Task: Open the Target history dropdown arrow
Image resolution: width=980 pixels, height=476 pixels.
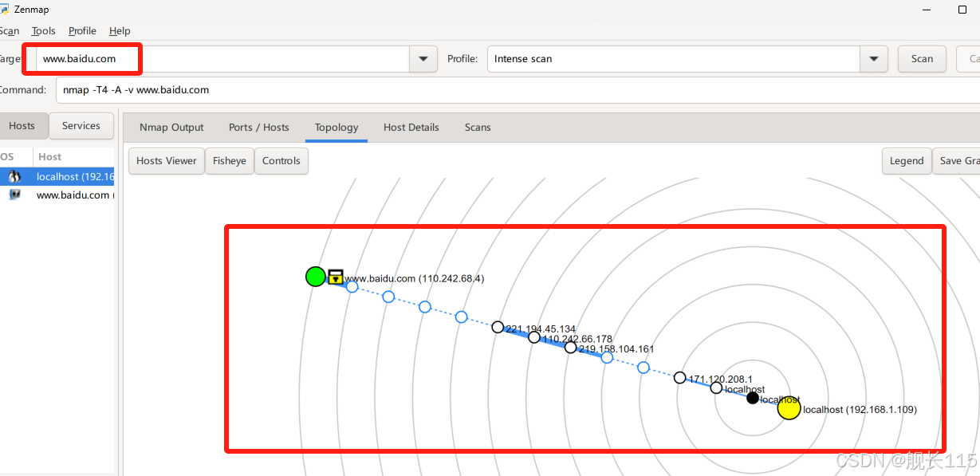Action: coord(423,58)
